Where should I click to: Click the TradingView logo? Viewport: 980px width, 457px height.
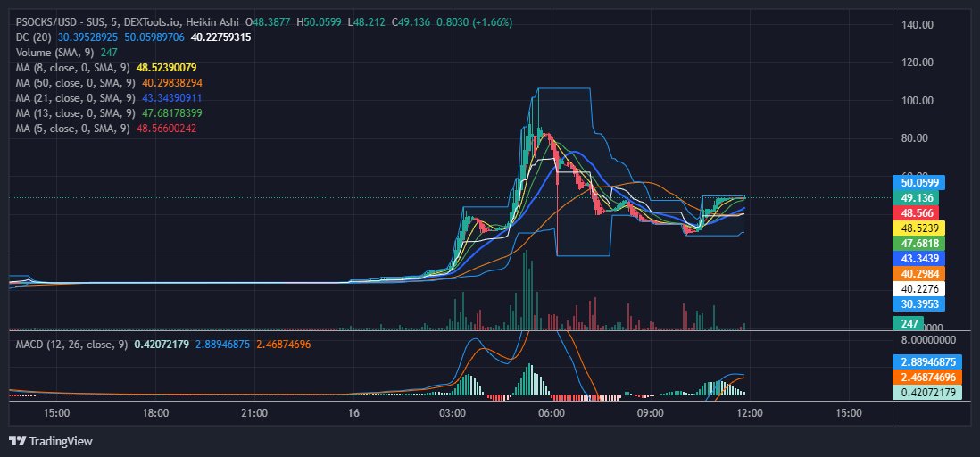tap(18, 441)
